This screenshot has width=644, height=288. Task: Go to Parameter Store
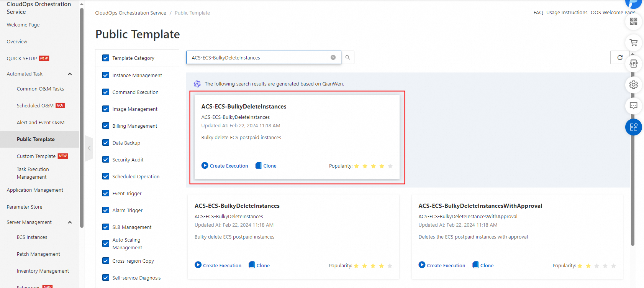25,207
